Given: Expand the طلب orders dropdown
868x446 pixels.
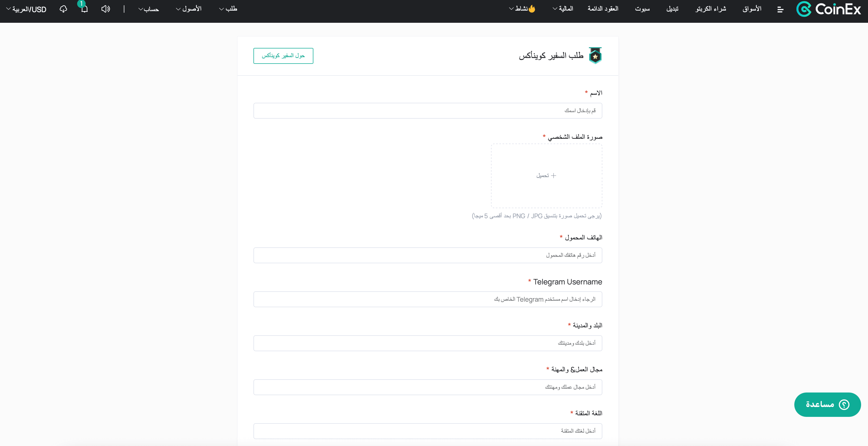Looking at the screenshot, I should click(x=228, y=9).
